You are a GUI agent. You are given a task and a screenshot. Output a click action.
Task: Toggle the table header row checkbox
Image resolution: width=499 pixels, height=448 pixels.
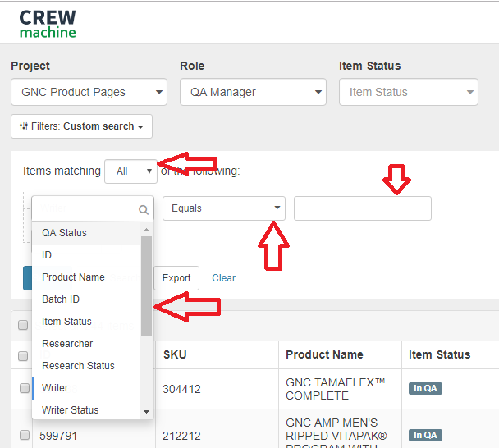click(23, 356)
